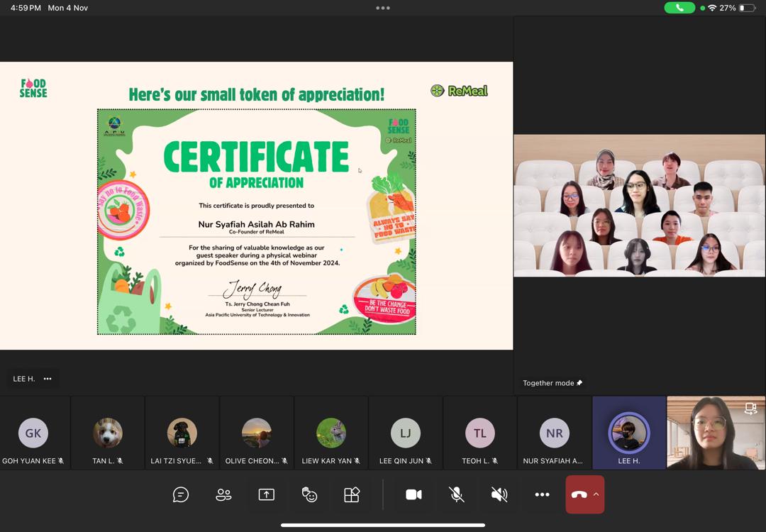Open options dots beside LEE H. label

(x=48, y=379)
